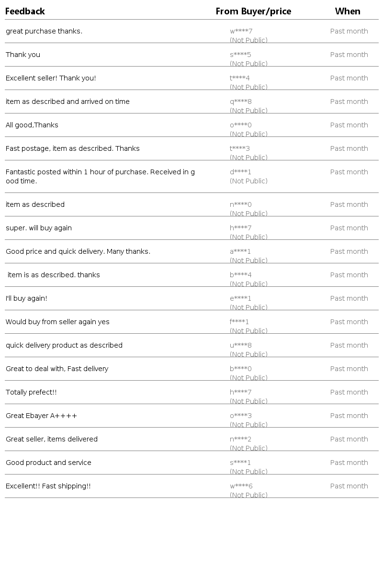Open buyer d****1 profile
Viewport: 383px width, 588px height.
[240, 172]
